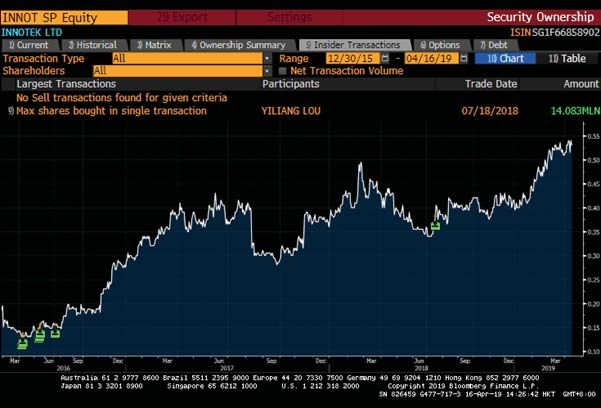Open the Ownership Summary tab
This screenshot has width=601, height=408.
click(240, 45)
